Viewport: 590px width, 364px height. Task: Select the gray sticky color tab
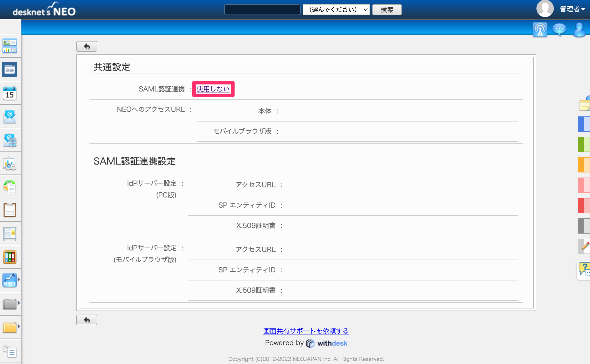tap(584, 226)
